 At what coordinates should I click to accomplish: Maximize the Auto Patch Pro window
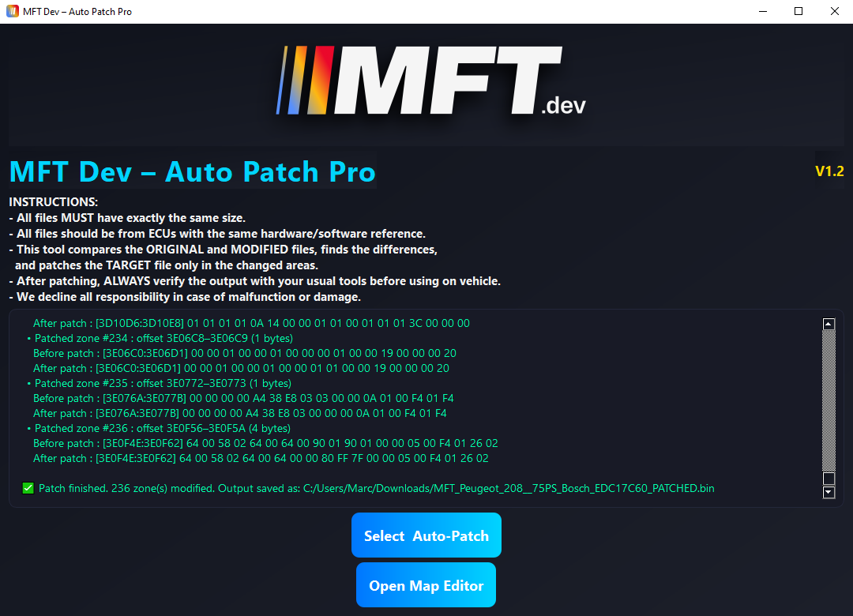click(x=799, y=11)
